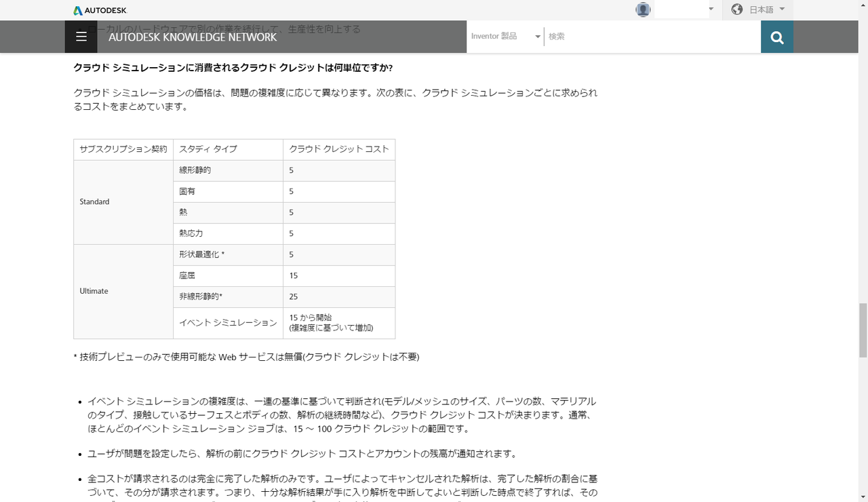The image size is (868, 502).
Task: Open the hamburger navigation menu
Action: (x=81, y=37)
